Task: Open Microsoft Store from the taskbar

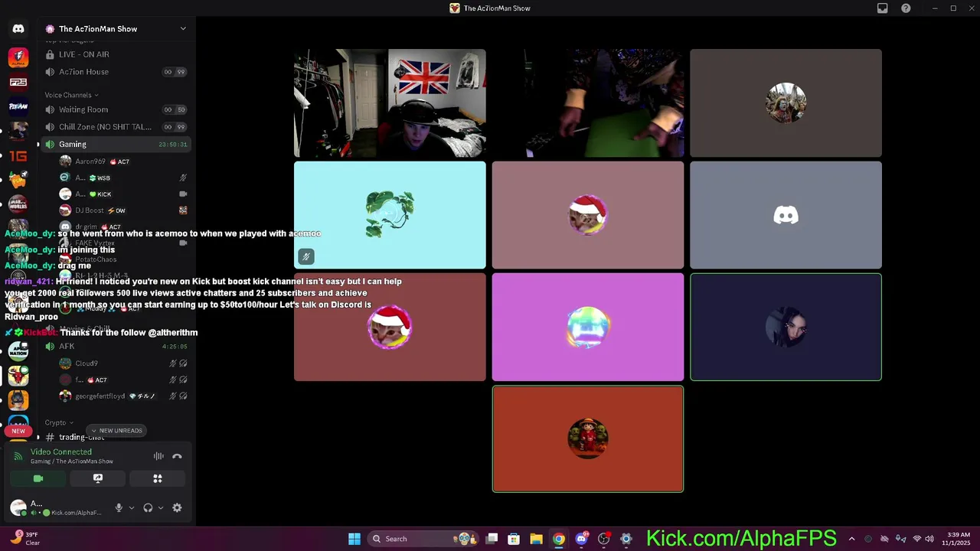Action: pos(514,539)
